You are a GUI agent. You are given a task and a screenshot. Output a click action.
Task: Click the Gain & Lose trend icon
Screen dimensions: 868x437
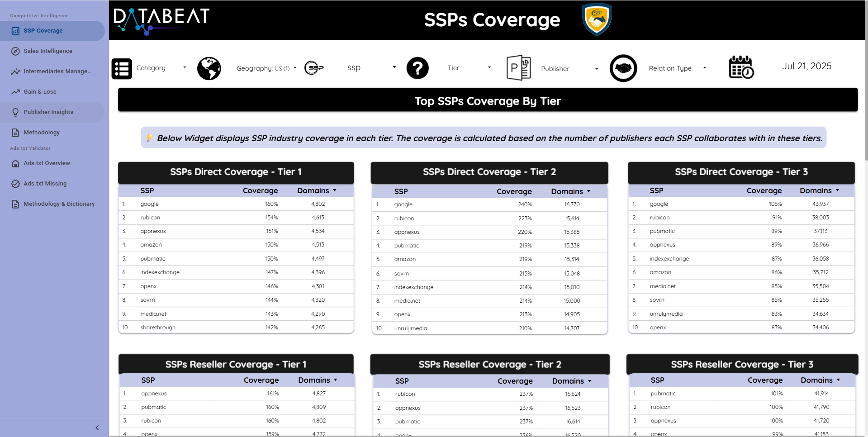15,92
